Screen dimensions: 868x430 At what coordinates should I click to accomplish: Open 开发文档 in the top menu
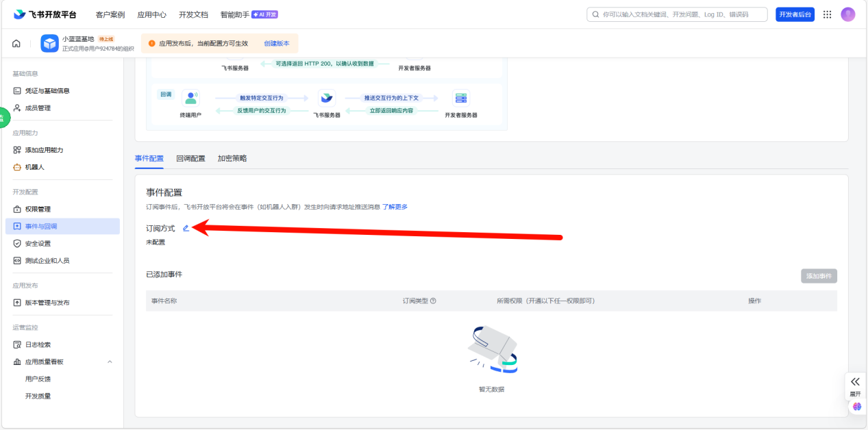(x=193, y=14)
